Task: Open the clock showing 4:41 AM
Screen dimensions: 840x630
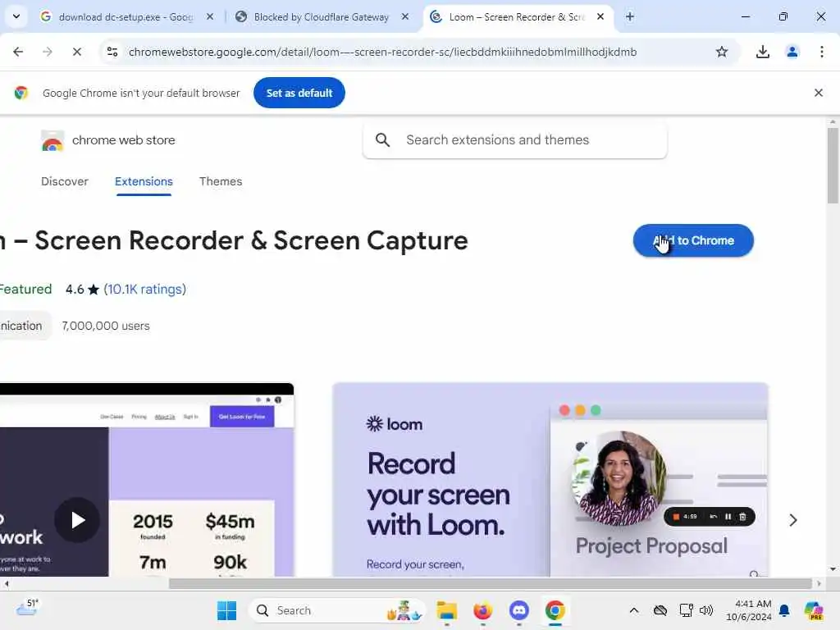Action: tap(749, 610)
